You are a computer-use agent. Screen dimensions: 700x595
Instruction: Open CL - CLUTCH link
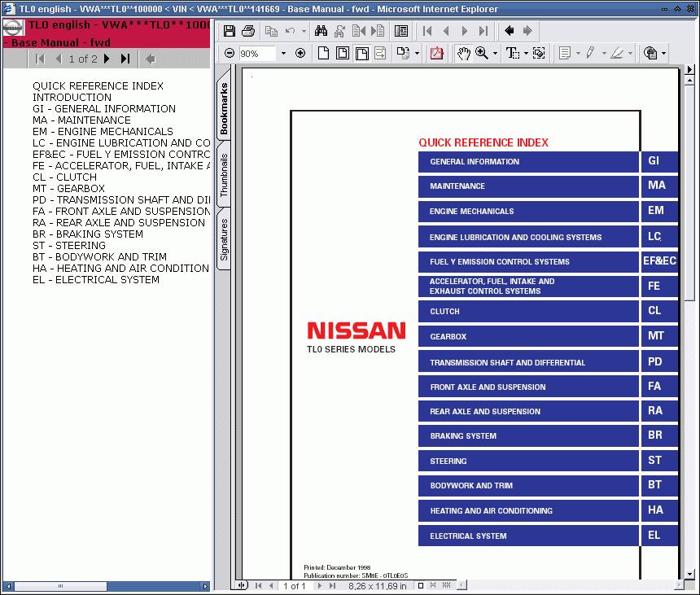point(65,177)
